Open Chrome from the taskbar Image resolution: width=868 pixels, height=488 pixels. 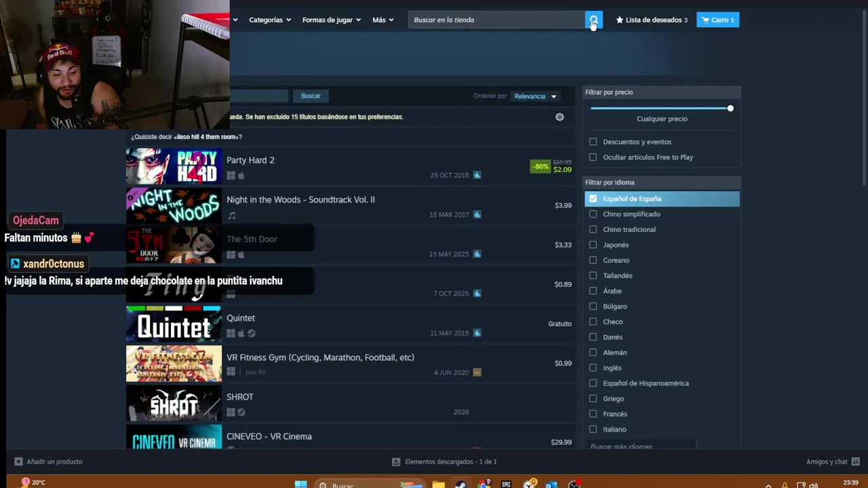tap(484, 484)
